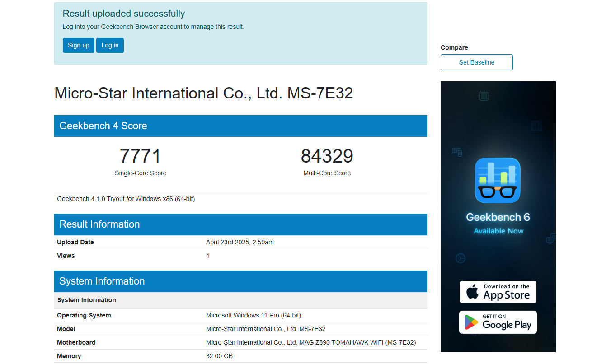Click the 32.00 GB memory value
Image resolution: width=611 pixels, height=364 pixels.
[220, 356]
